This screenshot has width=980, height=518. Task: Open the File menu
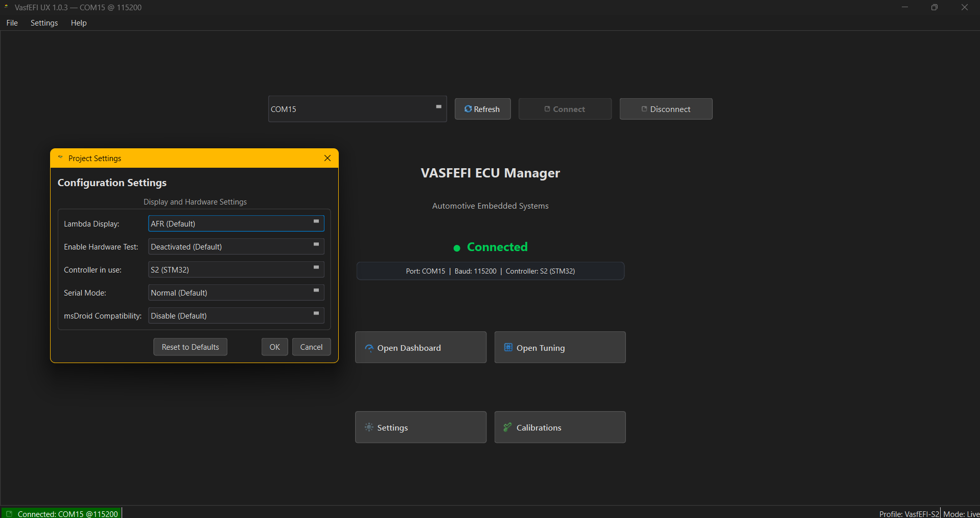pyautogui.click(x=12, y=23)
